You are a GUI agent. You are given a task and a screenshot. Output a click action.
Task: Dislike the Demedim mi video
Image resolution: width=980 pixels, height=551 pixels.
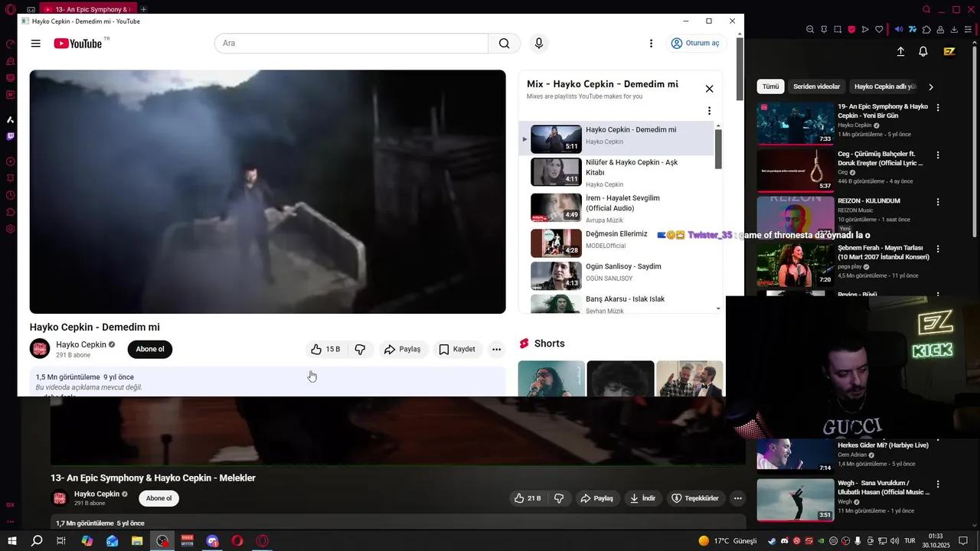(x=360, y=349)
